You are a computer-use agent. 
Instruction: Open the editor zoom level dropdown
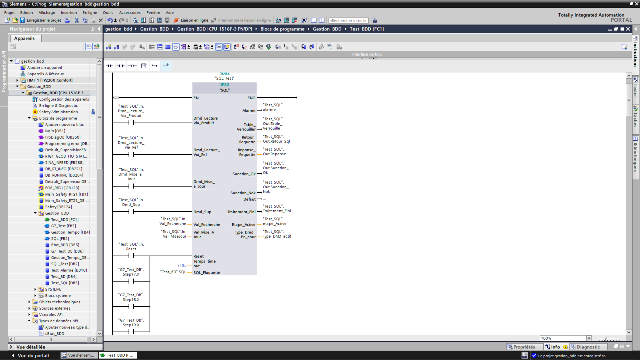point(589,338)
